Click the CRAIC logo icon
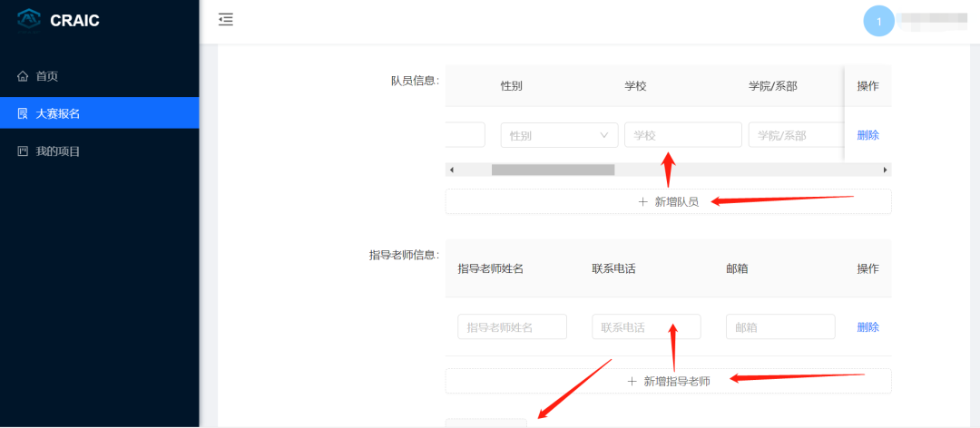The height and width of the screenshot is (428, 980). tap(29, 19)
